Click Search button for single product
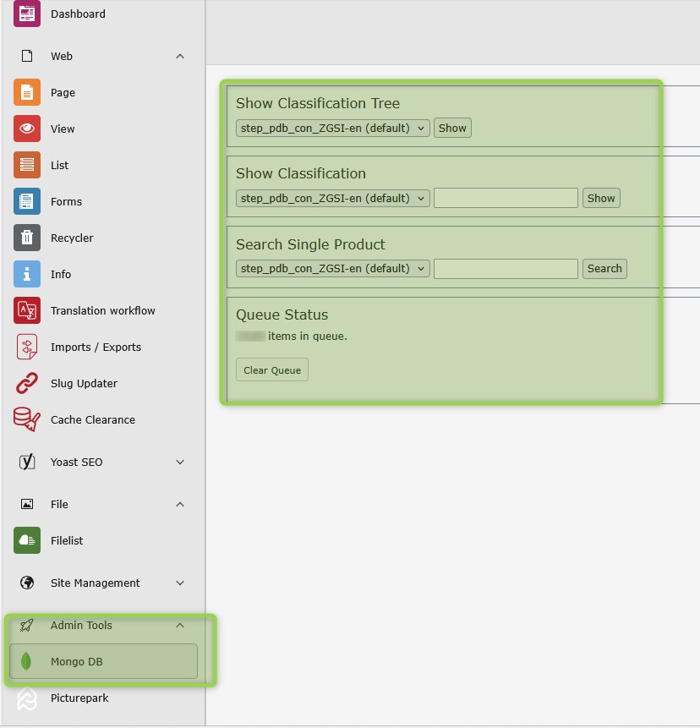 pyautogui.click(x=604, y=269)
